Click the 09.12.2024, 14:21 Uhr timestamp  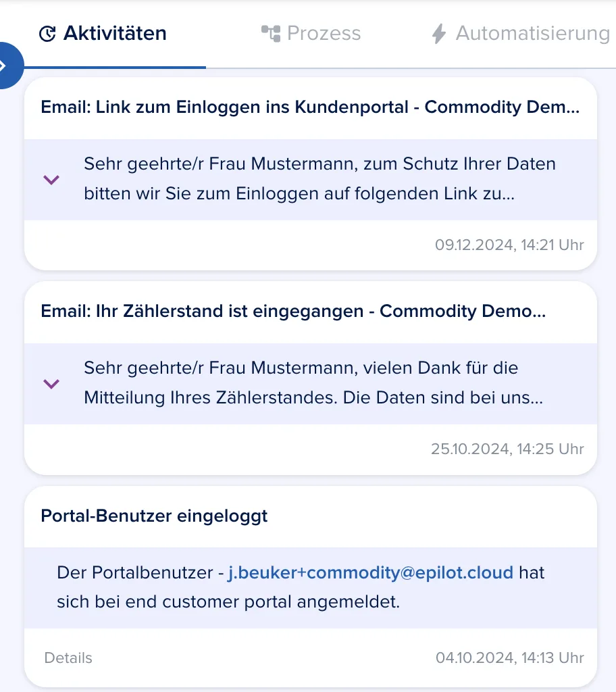[x=509, y=245]
